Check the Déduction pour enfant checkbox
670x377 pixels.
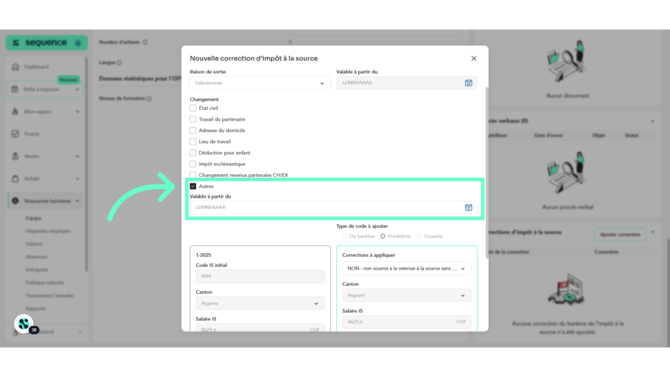tap(193, 153)
